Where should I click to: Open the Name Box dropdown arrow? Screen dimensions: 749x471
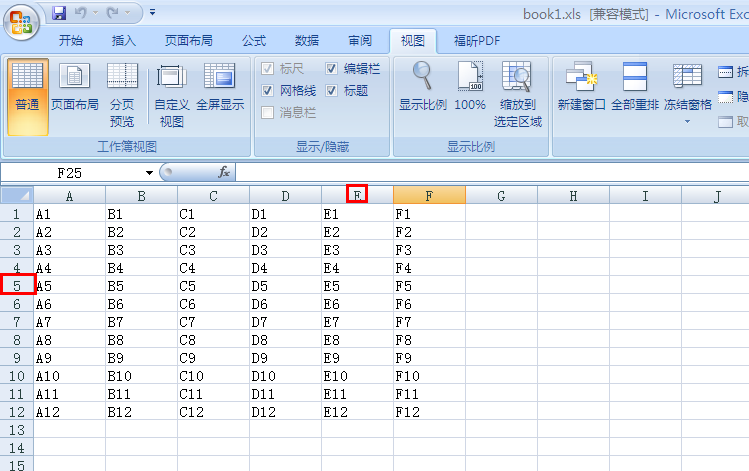[150, 173]
